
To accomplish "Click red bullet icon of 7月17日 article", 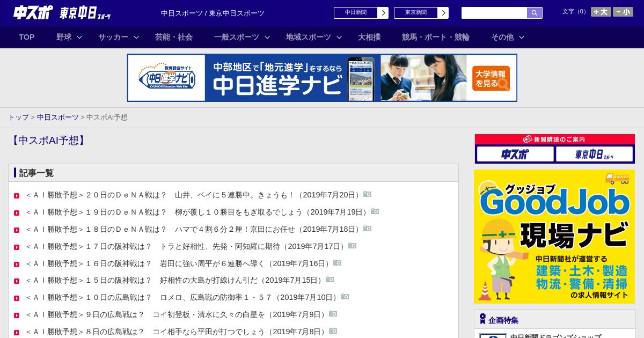I will 17,247.
